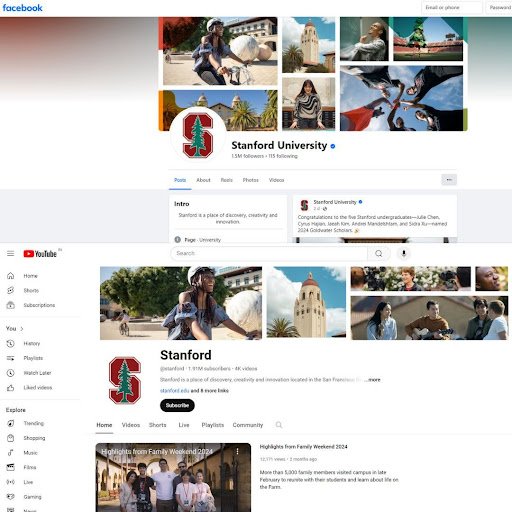The height and width of the screenshot is (512, 512).
Task: Select YouTube channel Videos tab
Action: pos(131,425)
